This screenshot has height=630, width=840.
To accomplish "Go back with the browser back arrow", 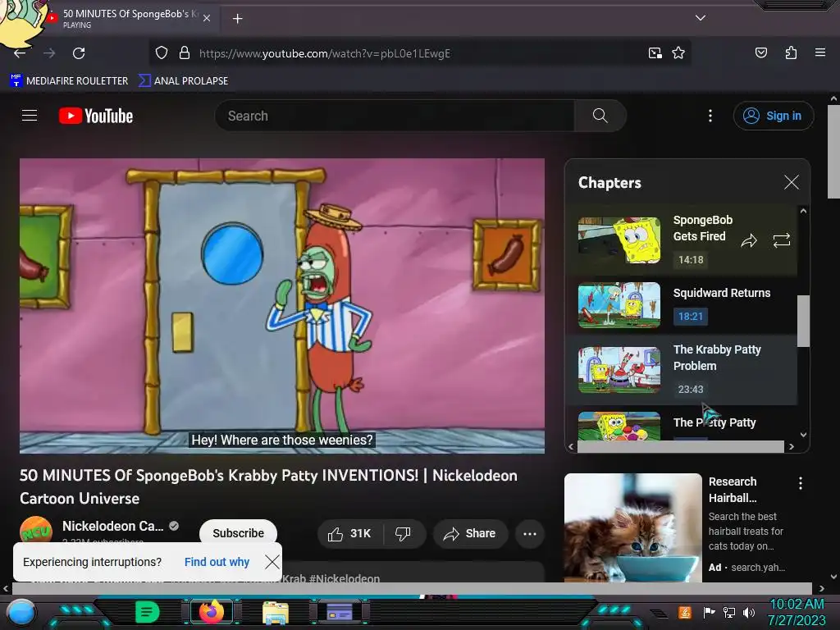I will [x=20, y=53].
